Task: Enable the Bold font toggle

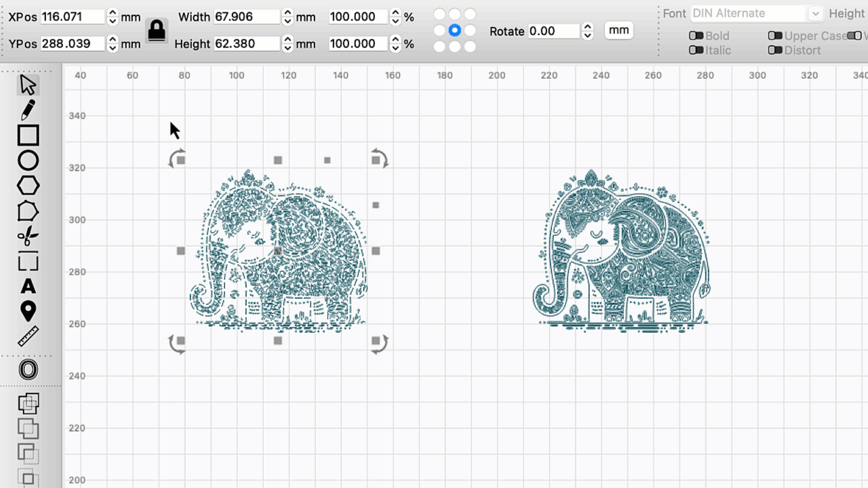Action: pos(696,36)
